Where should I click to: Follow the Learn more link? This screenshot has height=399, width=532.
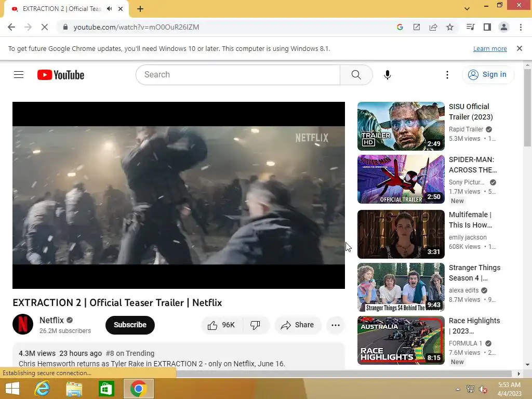point(490,48)
